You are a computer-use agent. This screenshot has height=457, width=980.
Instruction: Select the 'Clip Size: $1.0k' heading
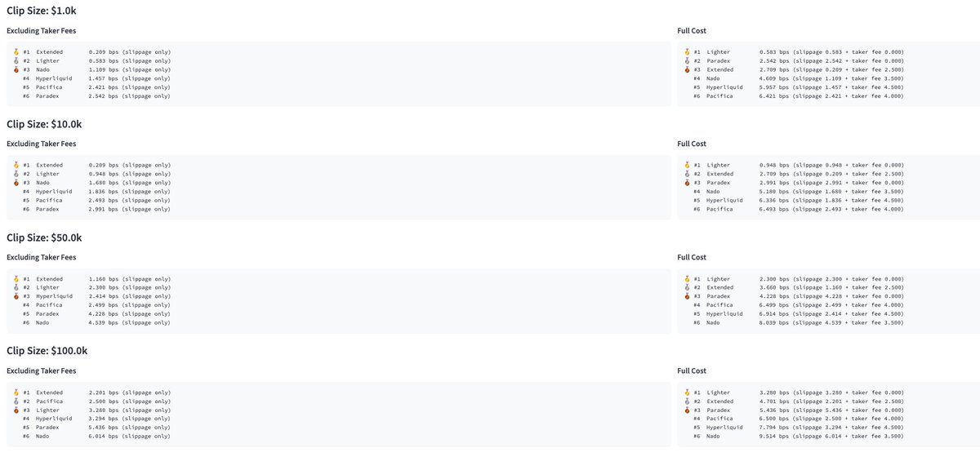pos(41,11)
